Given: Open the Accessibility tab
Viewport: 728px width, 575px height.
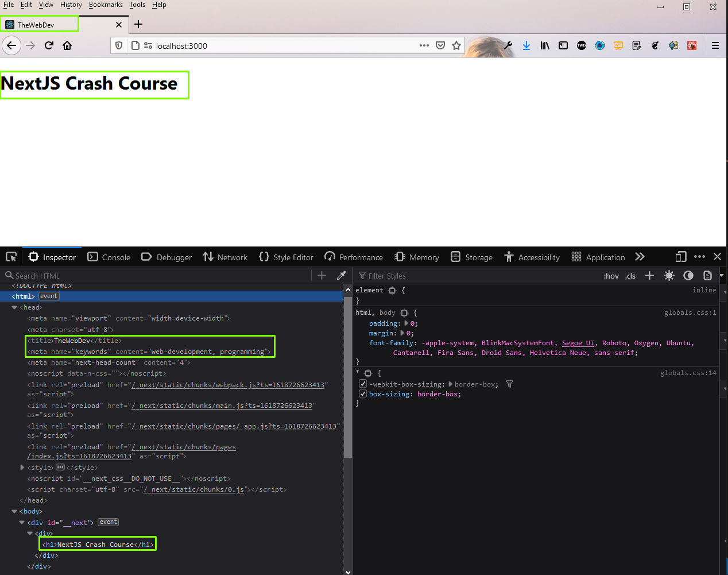Looking at the screenshot, I should click(x=532, y=257).
